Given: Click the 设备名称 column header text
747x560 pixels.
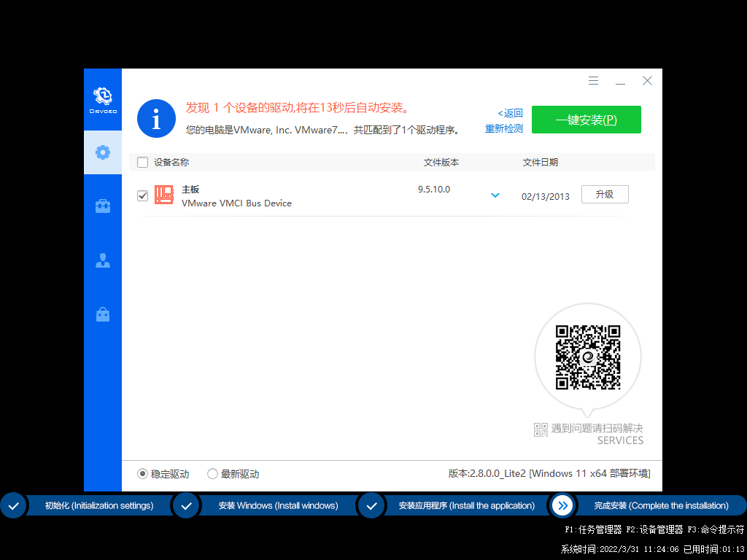Looking at the screenshot, I should pyautogui.click(x=171, y=163).
